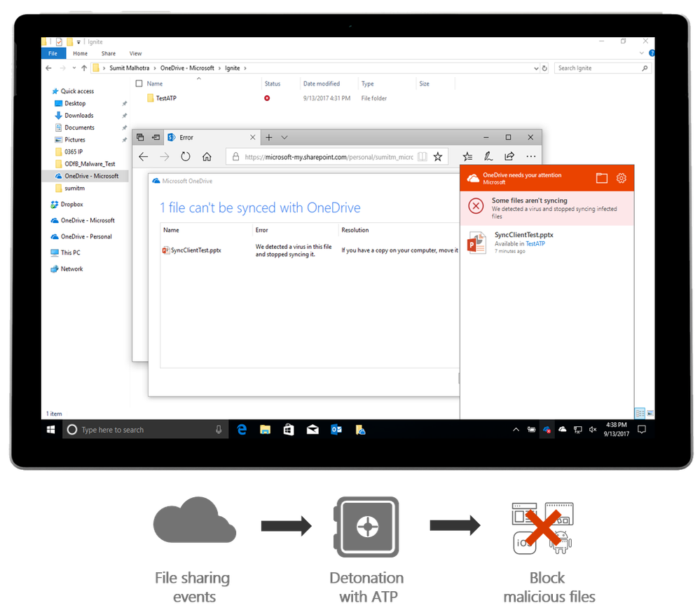Click the Edge address bar URL
This screenshot has width=700, height=615.
tap(329, 157)
